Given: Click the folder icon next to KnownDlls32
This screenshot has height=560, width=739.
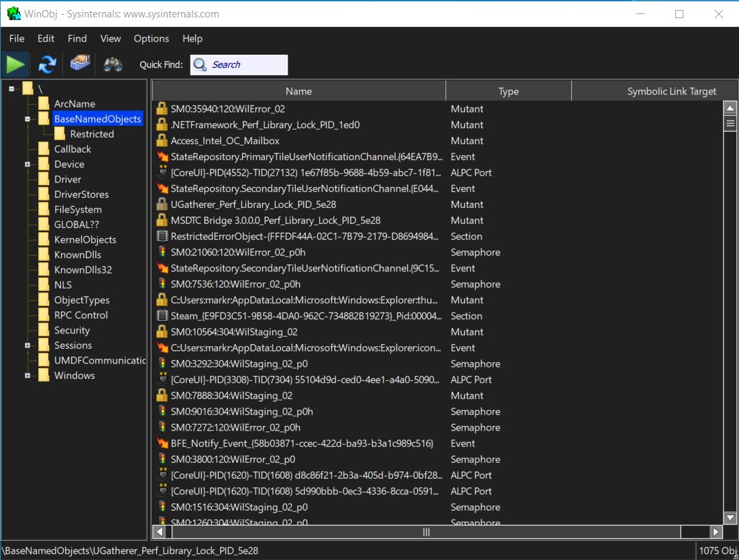Looking at the screenshot, I should pyautogui.click(x=44, y=269).
